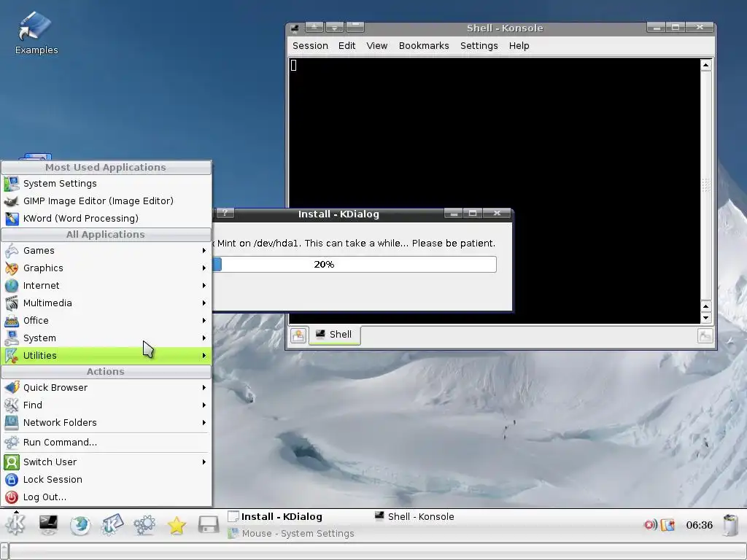Expand the Internet submenu
747x560 pixels.
[x=106, y=286]
